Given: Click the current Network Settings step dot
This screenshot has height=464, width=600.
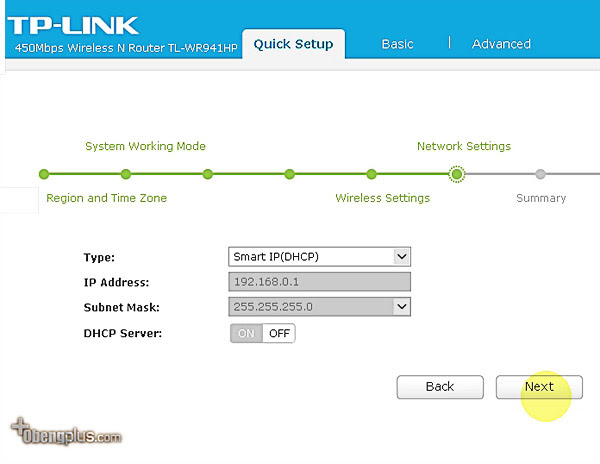Looking at the screenshot, I should (457, 174).
